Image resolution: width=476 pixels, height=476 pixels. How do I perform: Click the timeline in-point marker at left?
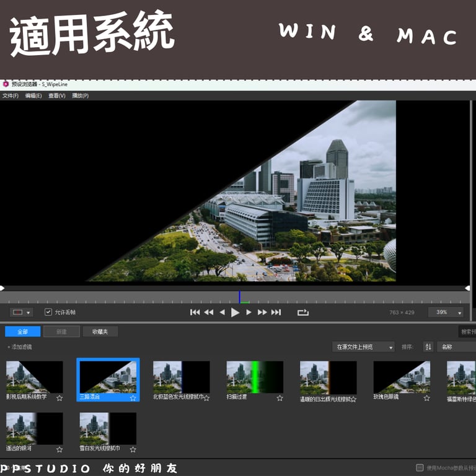(x=2, y=288)
